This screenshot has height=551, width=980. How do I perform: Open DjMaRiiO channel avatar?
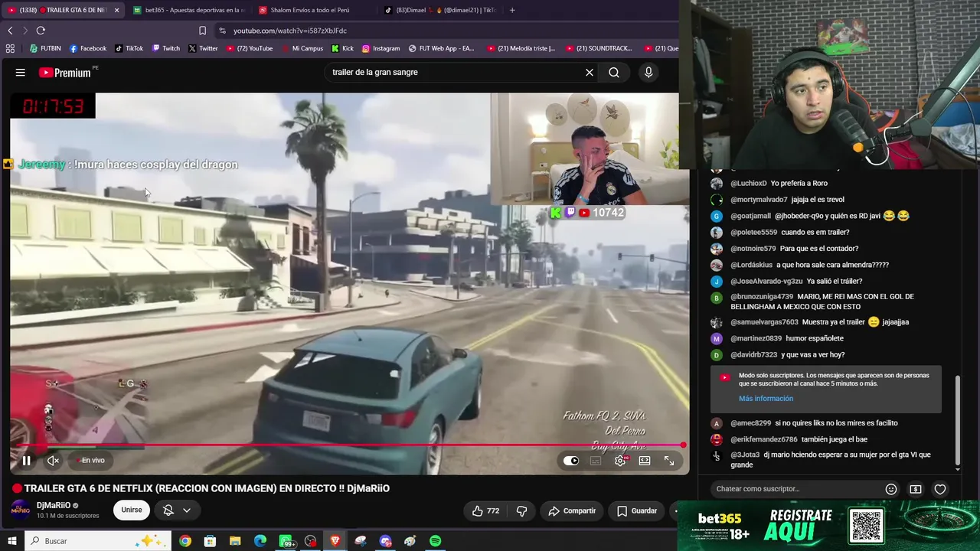tap(21, 510)
